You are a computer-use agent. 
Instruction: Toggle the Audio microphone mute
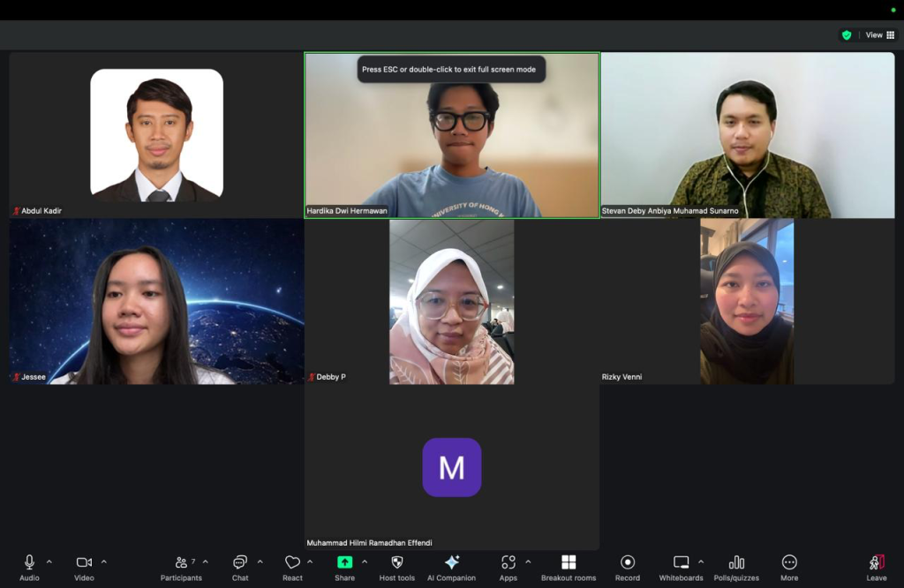click(29, 567)
